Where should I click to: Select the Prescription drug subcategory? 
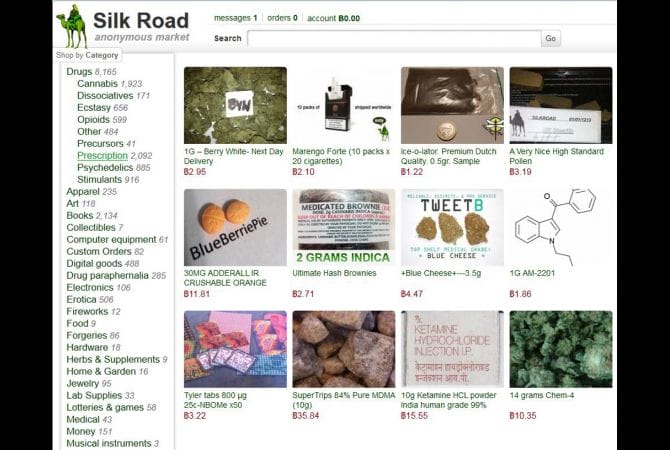coord(102,156)
